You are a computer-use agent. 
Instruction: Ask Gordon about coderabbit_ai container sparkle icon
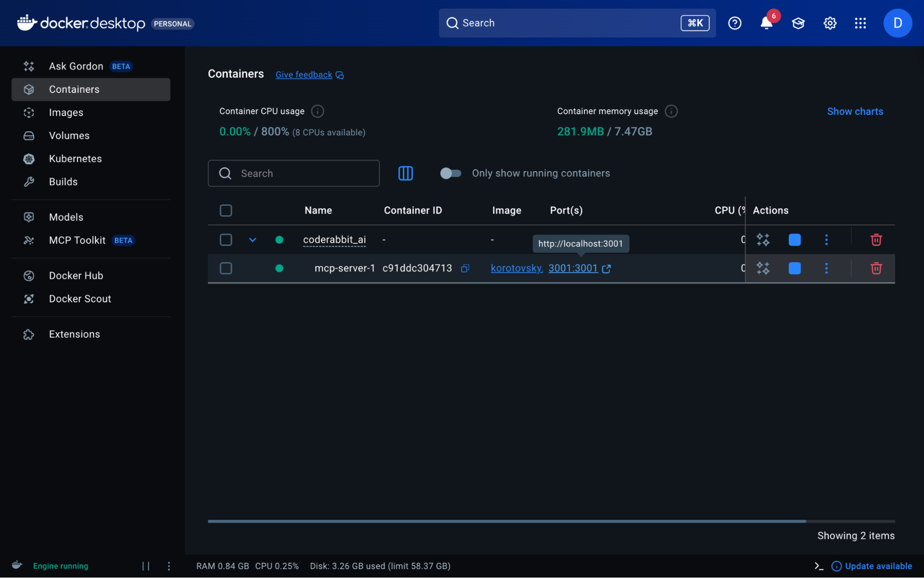click(763, 240)
